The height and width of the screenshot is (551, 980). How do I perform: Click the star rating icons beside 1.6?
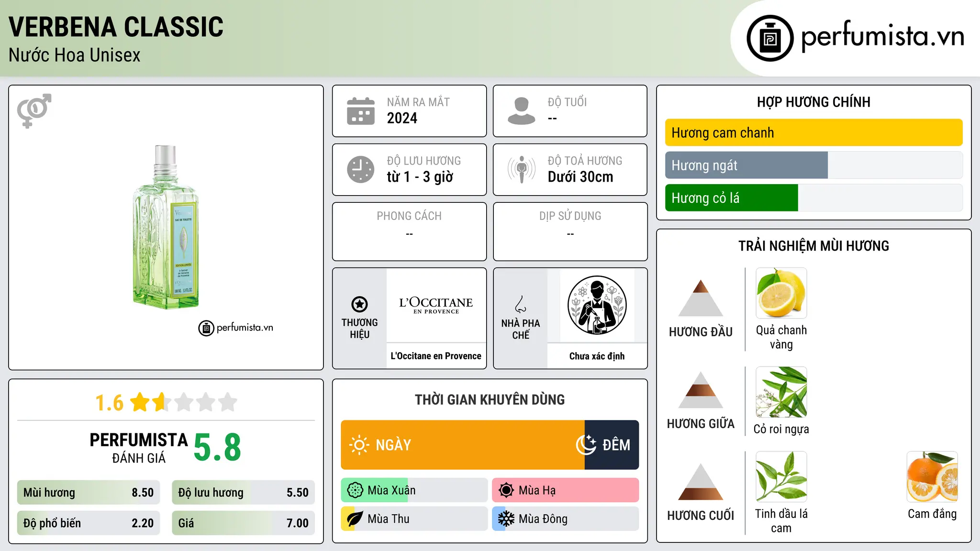point(184,402)
